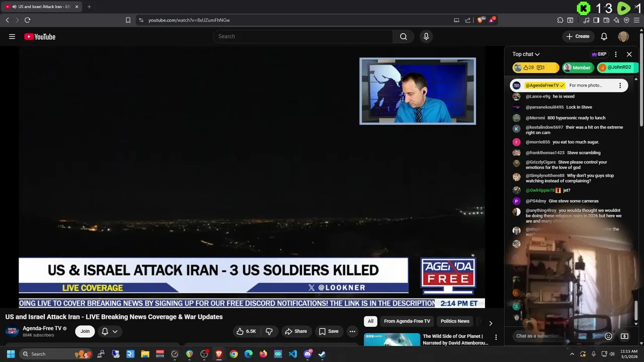Click the 28 likes chat chip
The width and height of the screenshot is (644, 362).
pos(535,67)
